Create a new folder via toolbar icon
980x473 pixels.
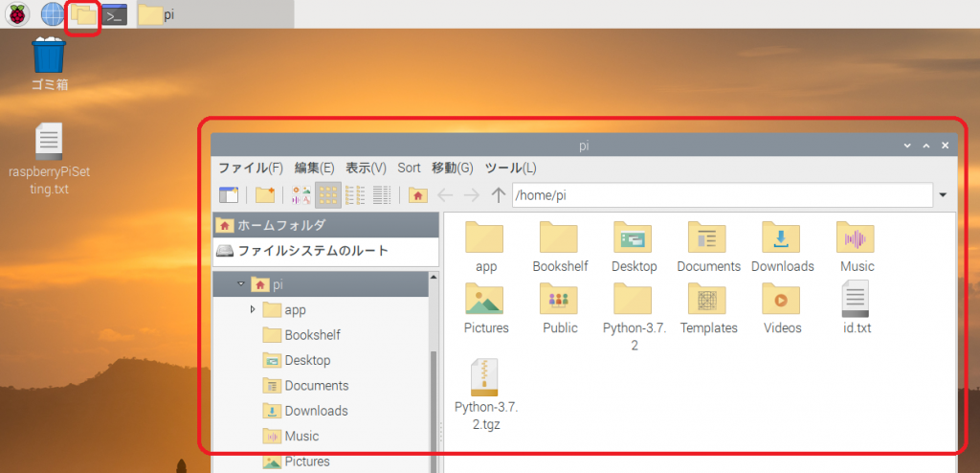[x=265, y=195]
